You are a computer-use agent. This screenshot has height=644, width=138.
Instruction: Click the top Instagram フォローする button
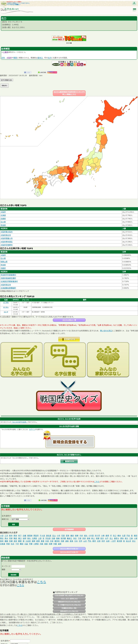pyautogui.click(x=52, y=72)
